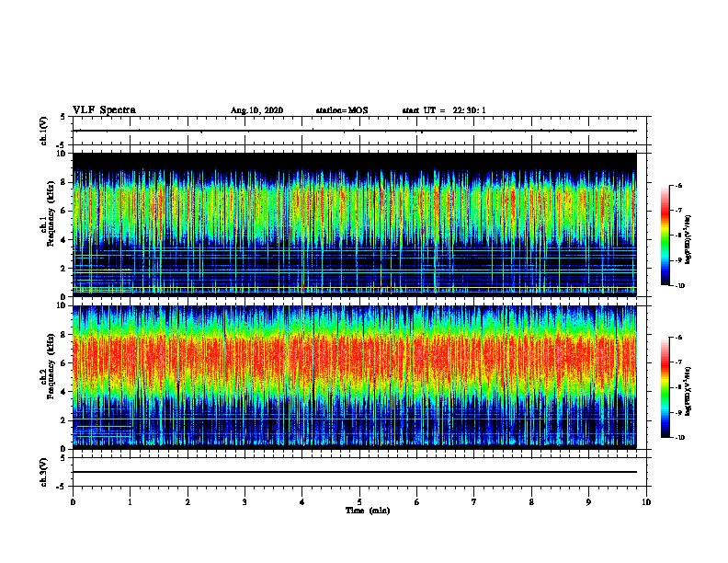Click the "8" kHz tick on ch.2 frequency axis
728x563 pixels.
click(x=64, y=335)
